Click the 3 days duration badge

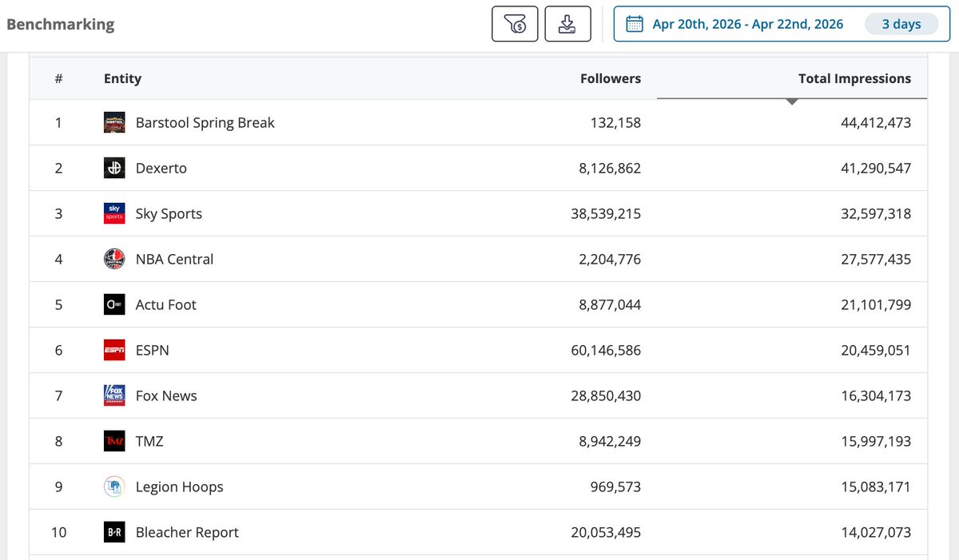pyautogui.click(x=901, y=24)
